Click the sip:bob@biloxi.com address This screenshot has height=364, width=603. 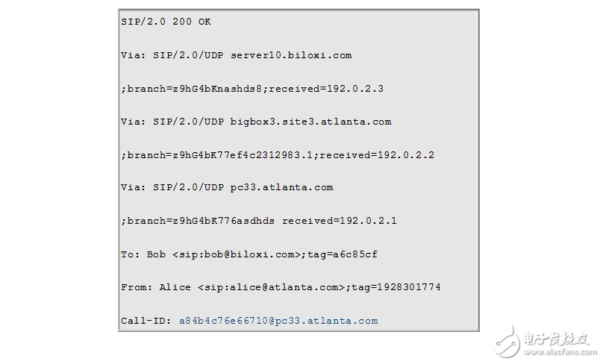tap(237, 254)
